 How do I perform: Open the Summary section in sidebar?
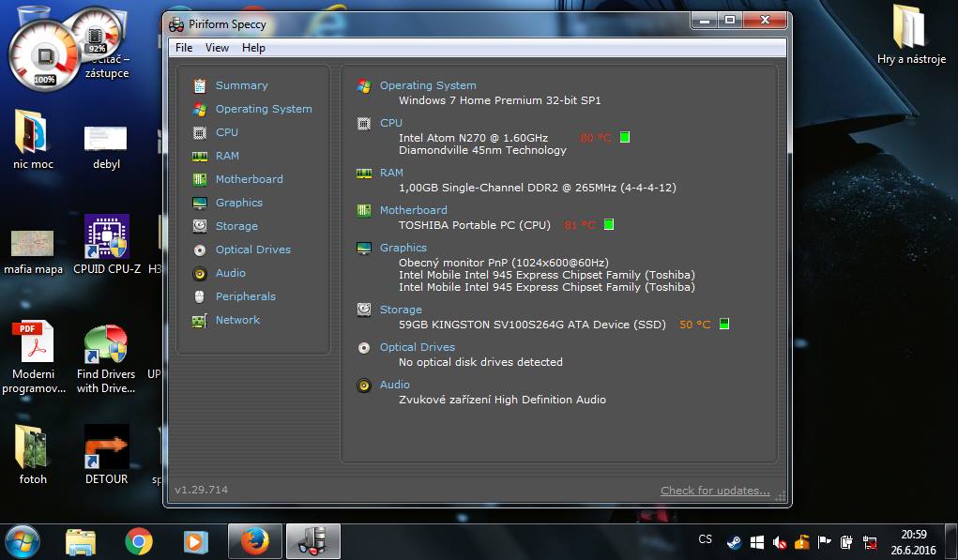coord(241,85)
